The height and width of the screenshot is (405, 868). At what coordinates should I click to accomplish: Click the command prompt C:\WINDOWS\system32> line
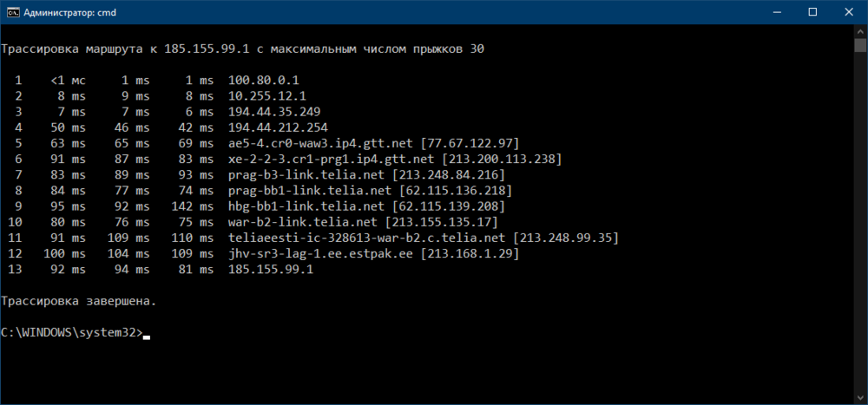[71, 332]
